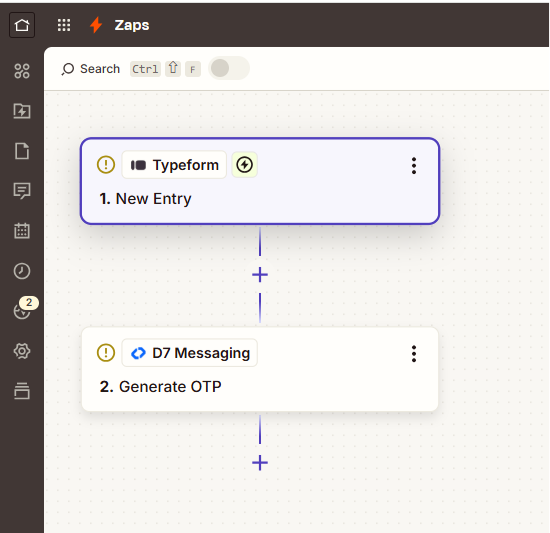Add a step between Typeform and D7 Messaging
550x533 pixels.
click(x=260, y=275)
